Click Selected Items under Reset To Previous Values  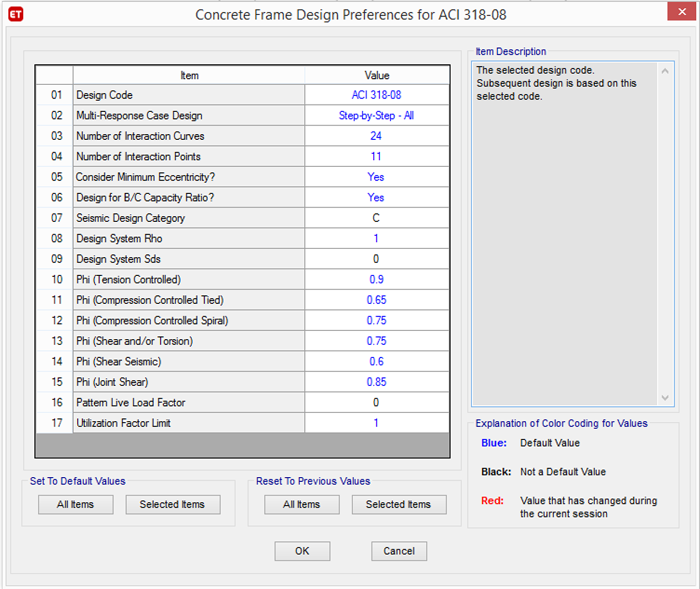click(399, 505)
